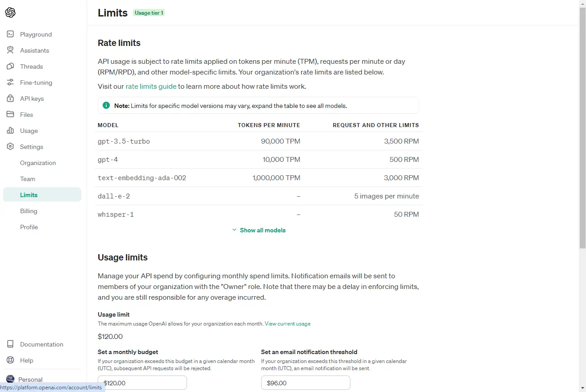Click the Documentation book icon
586x392 pixels.
tap(10, 344)
